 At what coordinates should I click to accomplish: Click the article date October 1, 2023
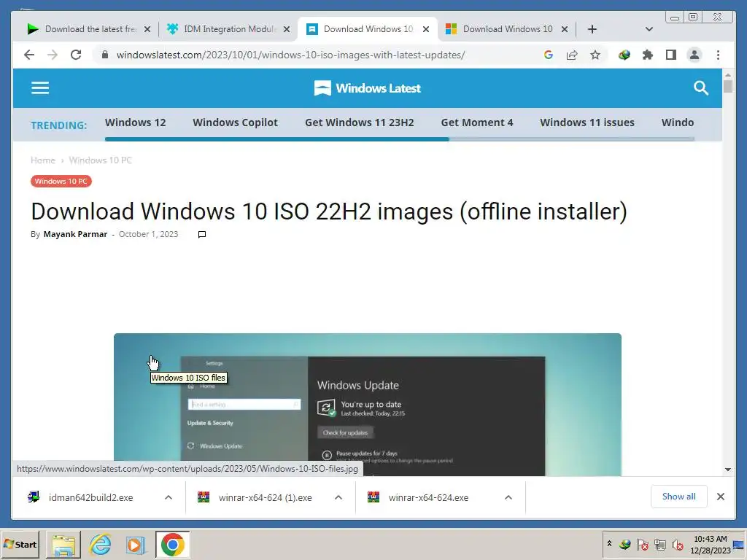148,234
